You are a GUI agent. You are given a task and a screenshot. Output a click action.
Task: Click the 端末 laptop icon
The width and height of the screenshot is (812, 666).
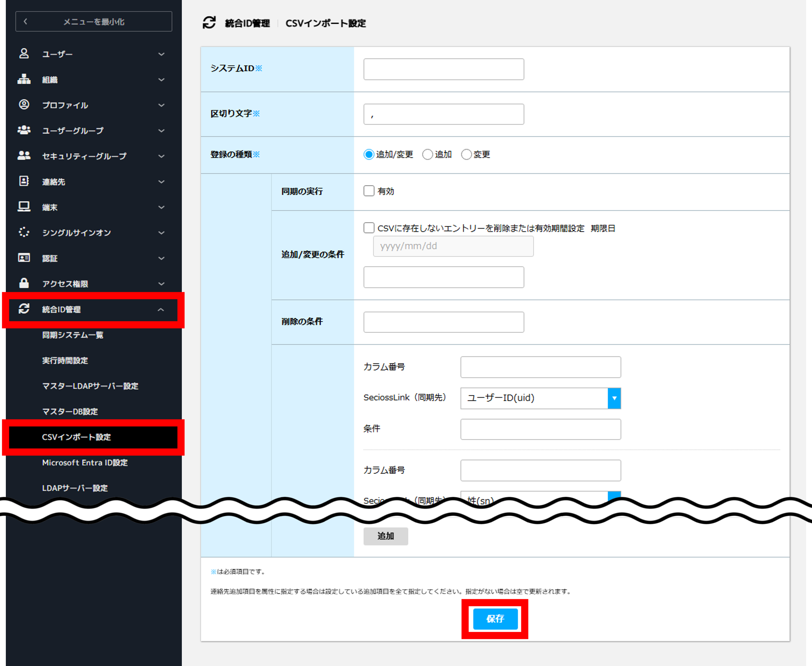(24, 207)
